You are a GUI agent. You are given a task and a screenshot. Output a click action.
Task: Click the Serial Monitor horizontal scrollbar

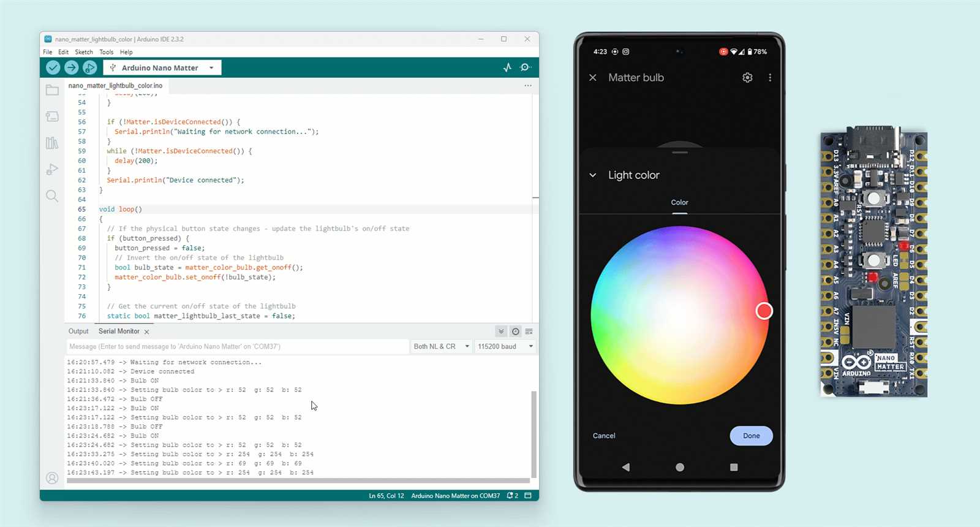(298, 480)
